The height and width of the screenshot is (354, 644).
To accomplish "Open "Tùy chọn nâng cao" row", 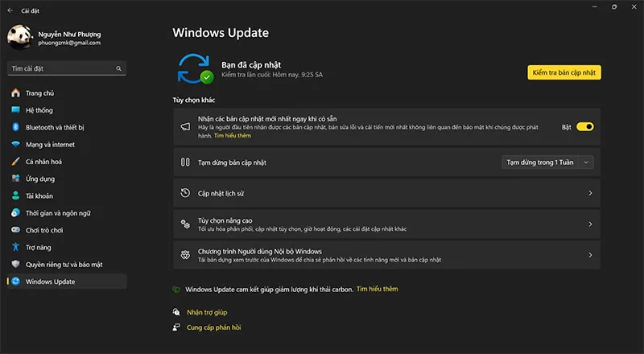I will [x=386, y=224].
